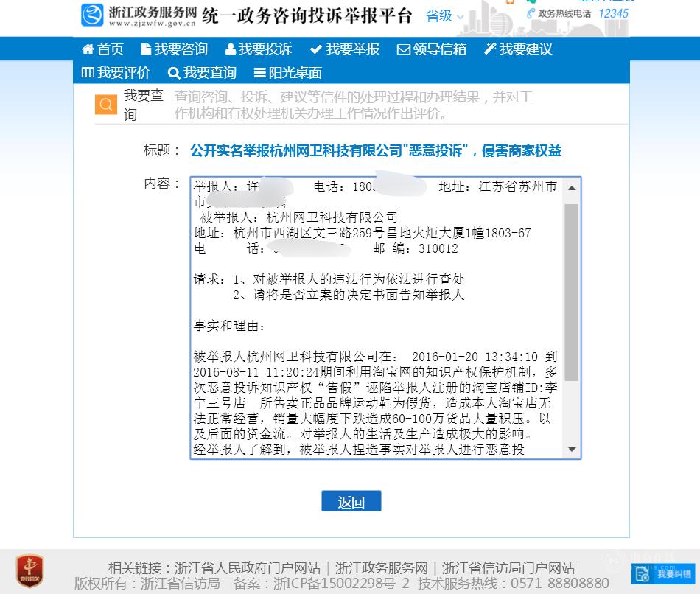Click the document icon for 我要咨询
The width and height of the screenshot is (700, 594).
pyautogui.click(x=146, y=49)
